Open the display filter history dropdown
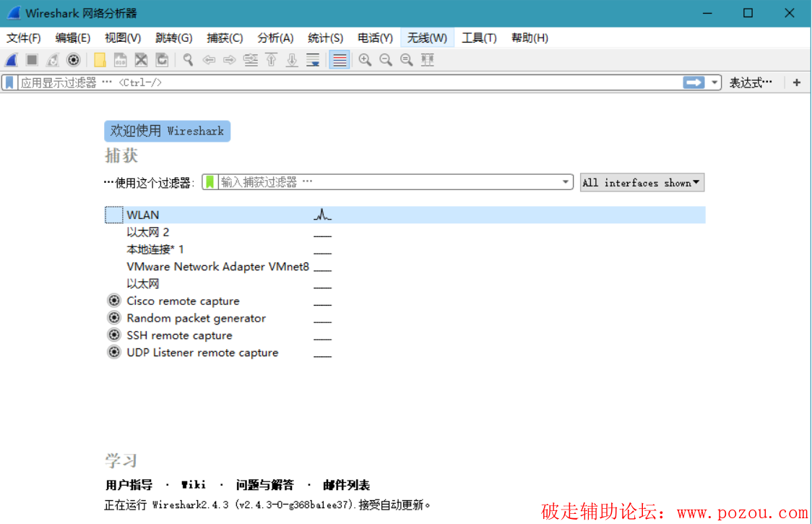Screen dimensions: 812x524 coord(714,82)
